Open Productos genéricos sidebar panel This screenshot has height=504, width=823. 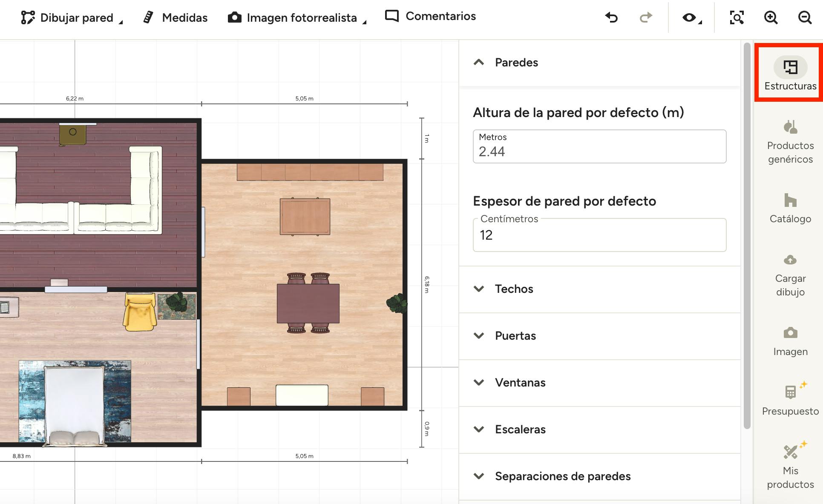tap(790, 142)
